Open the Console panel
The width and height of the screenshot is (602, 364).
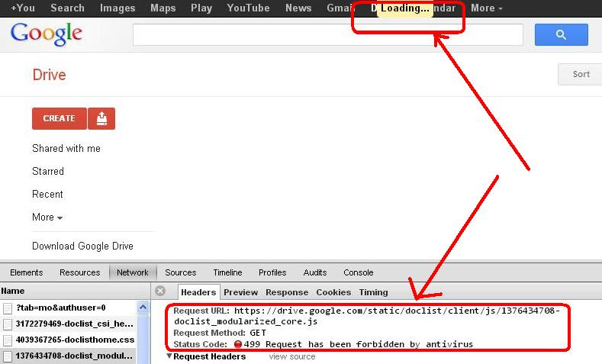tap(358, 272)
